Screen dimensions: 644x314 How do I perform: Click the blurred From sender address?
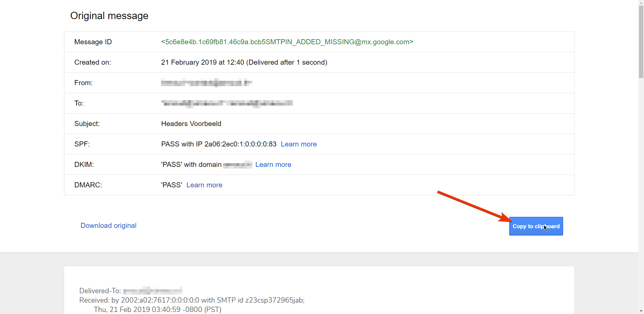206,83
